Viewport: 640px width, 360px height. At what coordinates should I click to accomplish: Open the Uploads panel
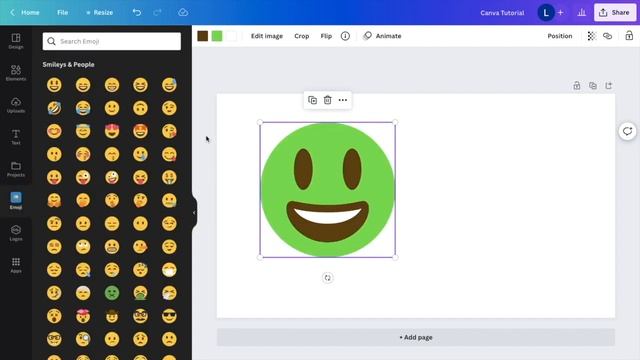tap(16, 105)
